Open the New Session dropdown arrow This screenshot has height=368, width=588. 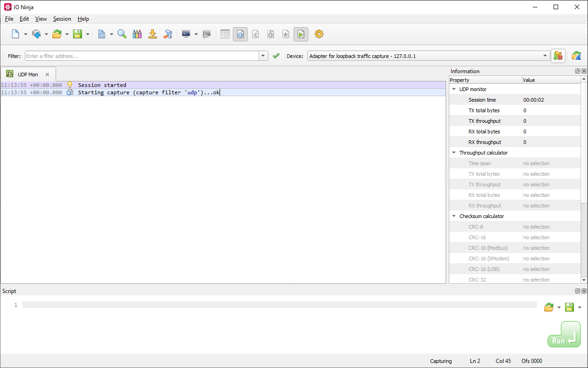pyautogui.click(x=26, y=34)
